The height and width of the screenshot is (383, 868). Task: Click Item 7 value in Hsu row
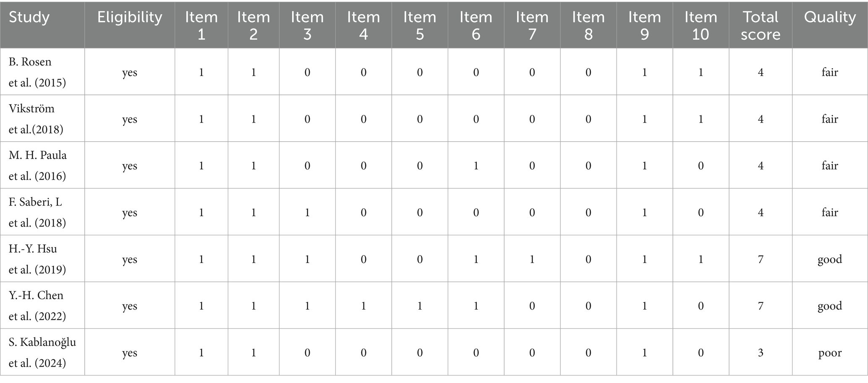pos(532,259)
